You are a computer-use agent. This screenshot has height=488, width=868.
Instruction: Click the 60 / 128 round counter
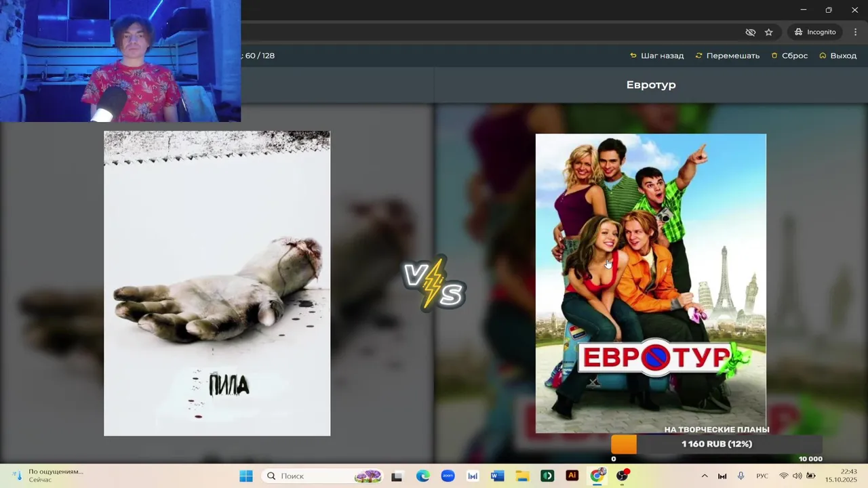click(x=260, y=56)
